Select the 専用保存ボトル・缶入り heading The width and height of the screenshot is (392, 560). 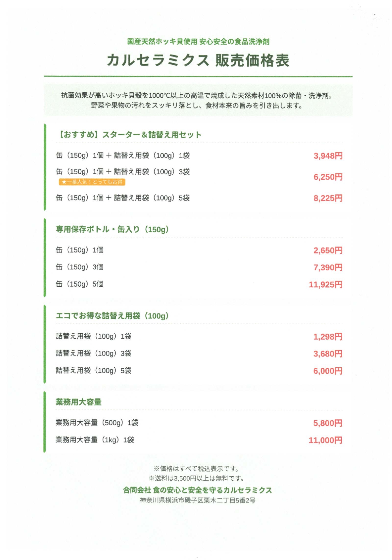click(x=112, y=229)
